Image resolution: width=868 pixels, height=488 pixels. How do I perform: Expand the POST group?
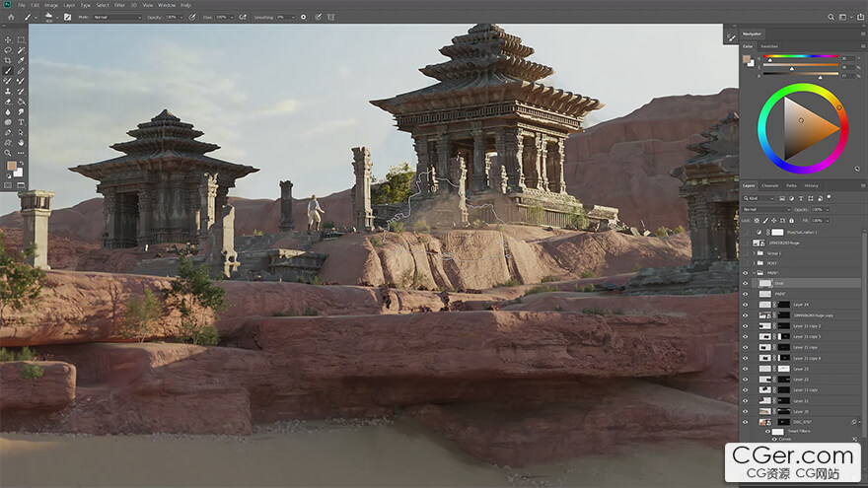point(754,263)
